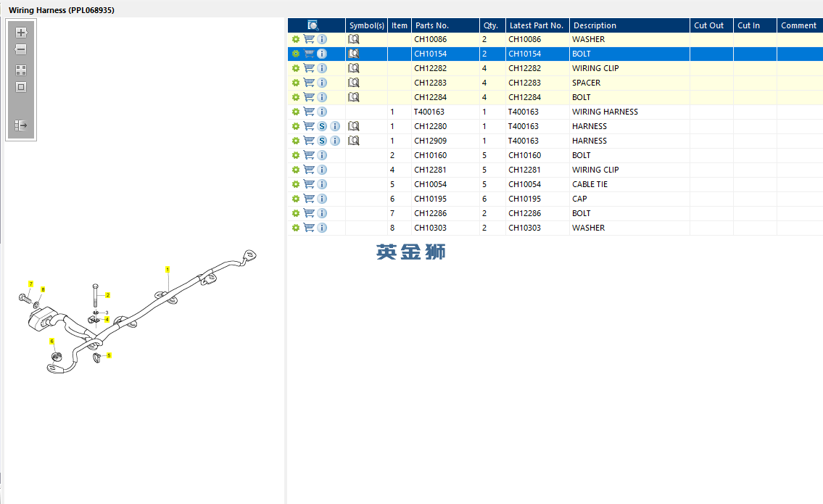This screenshot has width=823, height=504.
Task: Click the S supersession icon on CH12909
Action: (322, 141)
